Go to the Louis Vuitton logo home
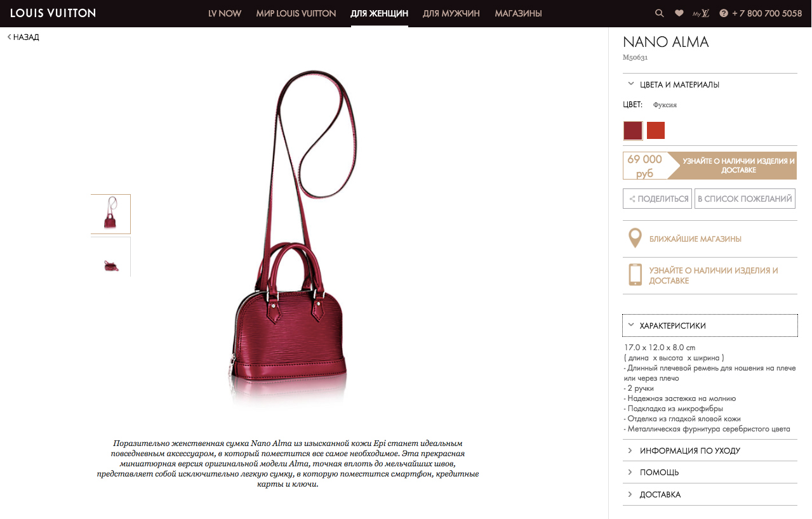Image resolution: width=812 pixels, height=519 pixels. 53,13
